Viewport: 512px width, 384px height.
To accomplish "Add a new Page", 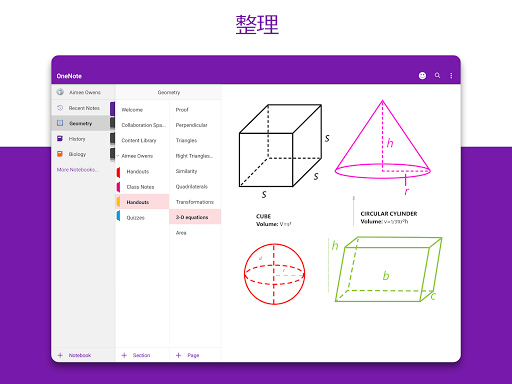I will coord(188,355).
